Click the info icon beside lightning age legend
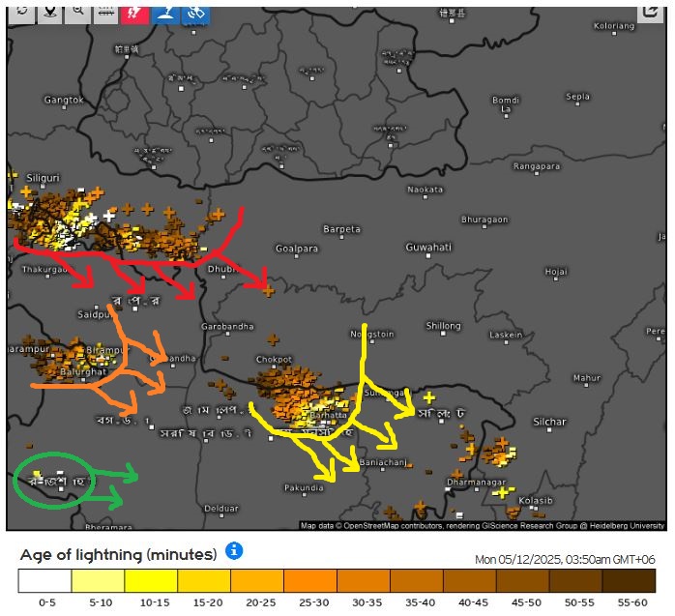This screenshot has width=675, height=616. [x=233, y=551]
